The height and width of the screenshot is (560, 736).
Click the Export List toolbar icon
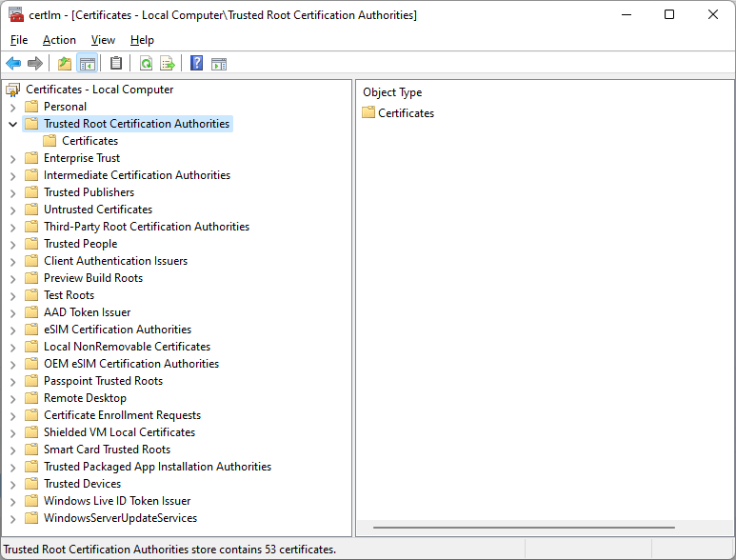point(168,64)
